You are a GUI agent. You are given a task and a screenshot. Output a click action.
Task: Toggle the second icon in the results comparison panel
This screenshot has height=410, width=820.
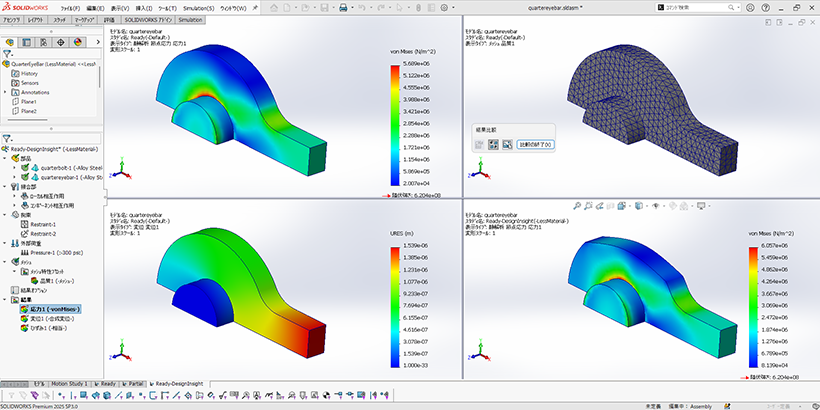(493, 145)
